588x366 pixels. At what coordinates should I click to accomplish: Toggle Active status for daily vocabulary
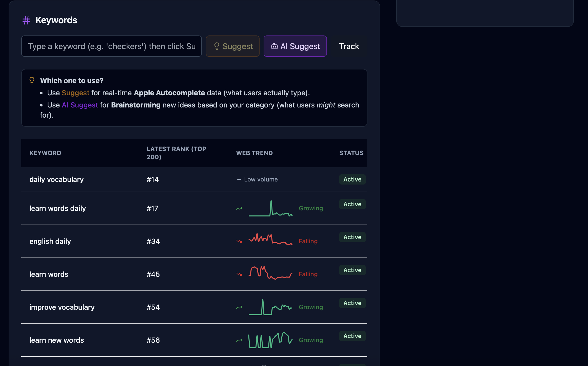pos(352,179)
